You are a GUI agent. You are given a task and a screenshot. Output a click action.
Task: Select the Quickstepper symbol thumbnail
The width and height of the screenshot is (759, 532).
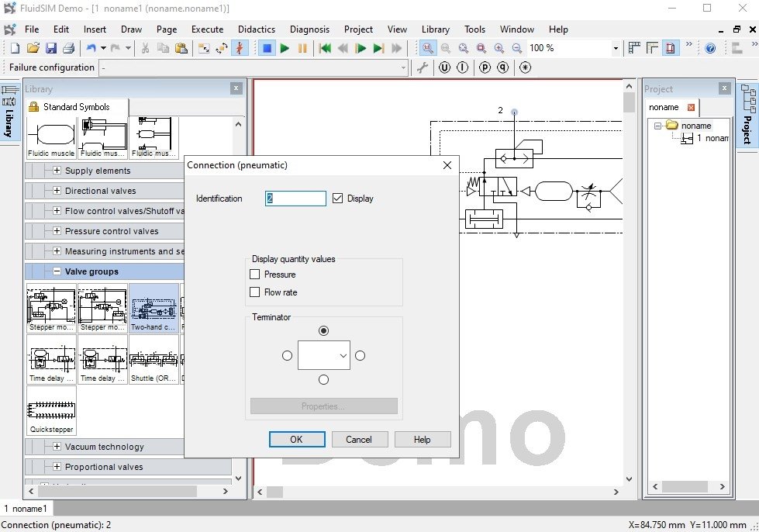tap(51, 410)
